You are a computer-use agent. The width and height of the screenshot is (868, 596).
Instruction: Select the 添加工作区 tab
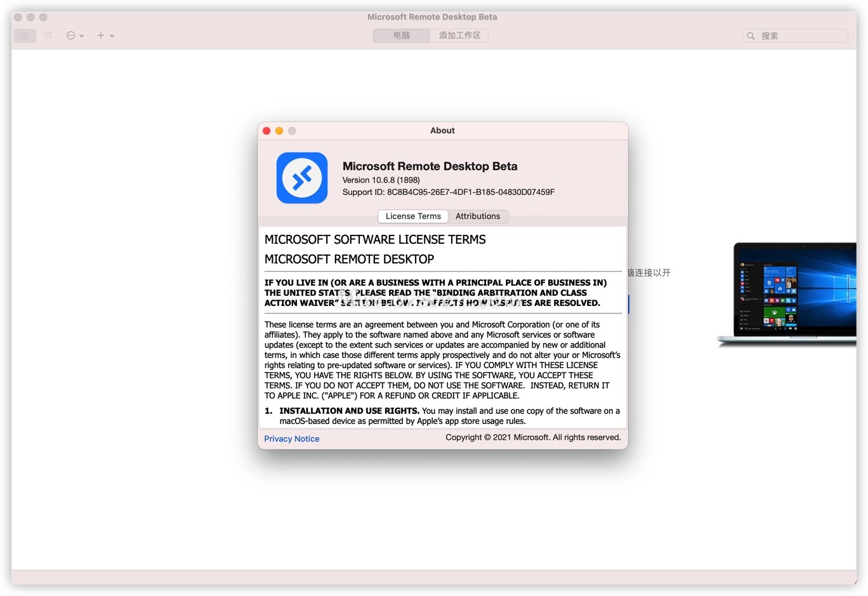[459, 36]
